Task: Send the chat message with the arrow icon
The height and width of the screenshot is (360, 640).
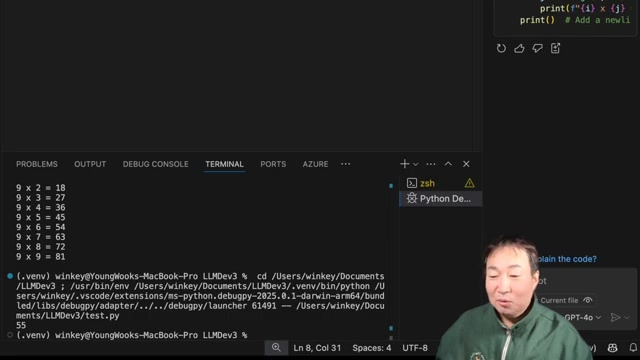Action: click(615, 318)
